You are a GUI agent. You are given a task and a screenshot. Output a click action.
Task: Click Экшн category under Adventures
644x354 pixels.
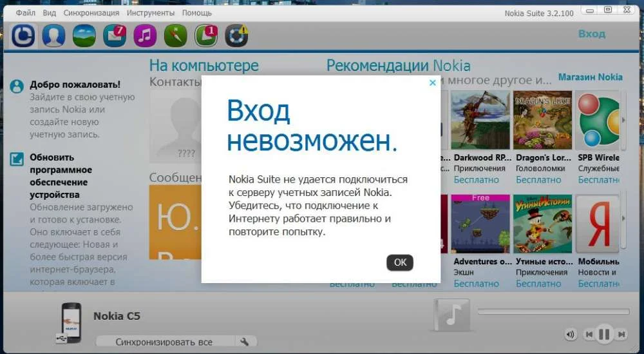464,272
